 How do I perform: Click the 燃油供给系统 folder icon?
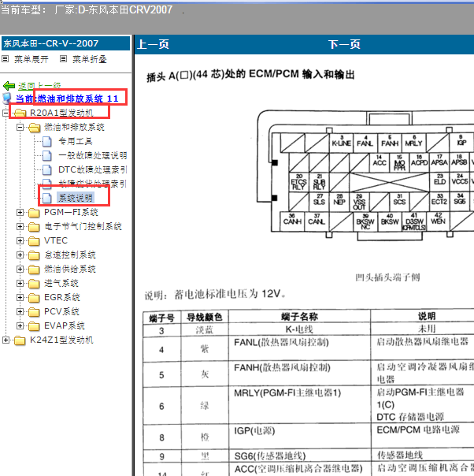[x=34, y=270]
